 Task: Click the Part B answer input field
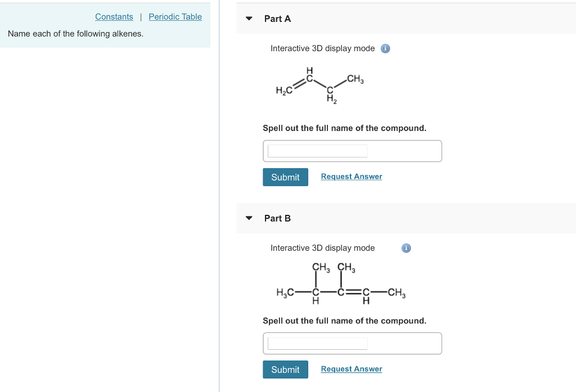point(317,343)
